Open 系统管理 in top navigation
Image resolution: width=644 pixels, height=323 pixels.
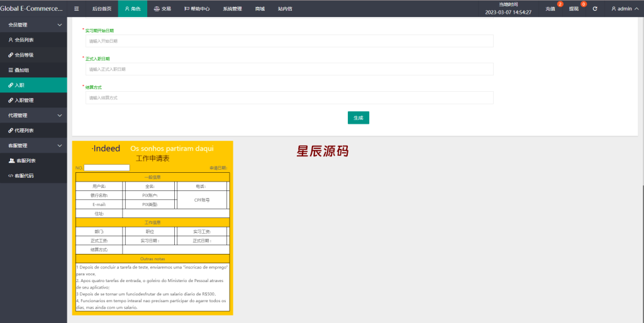[x=232, y=9]
